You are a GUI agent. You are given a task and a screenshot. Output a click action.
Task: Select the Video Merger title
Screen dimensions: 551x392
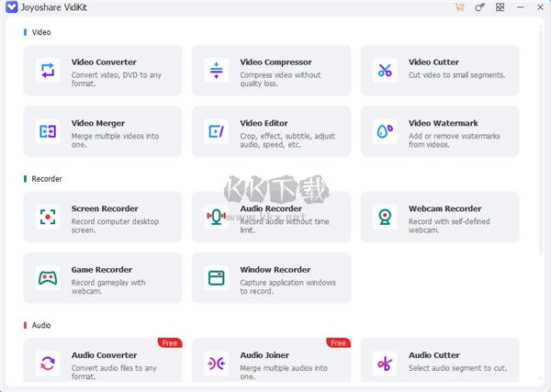point(98,123)
